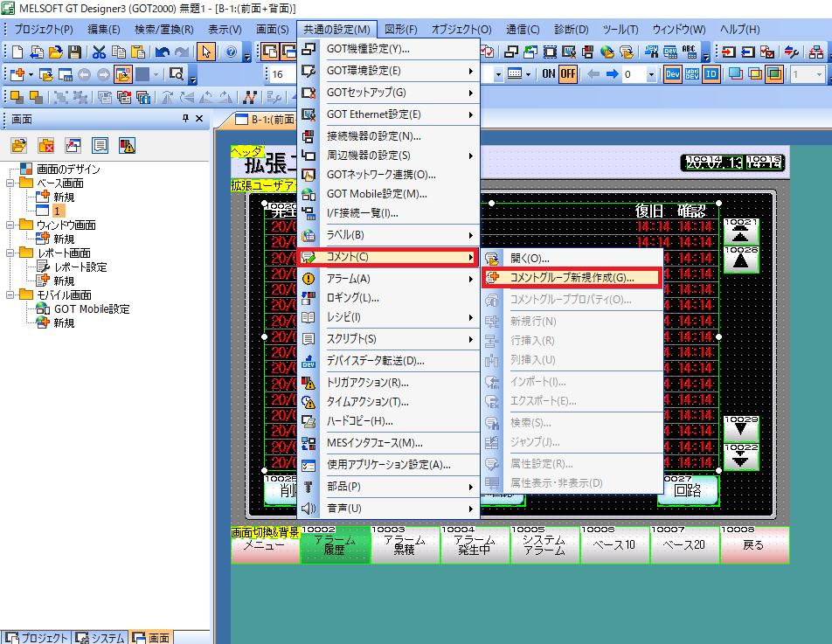
Task: Select コメントグループ新規作成(G) from submenu
Action: click(572, 278)
